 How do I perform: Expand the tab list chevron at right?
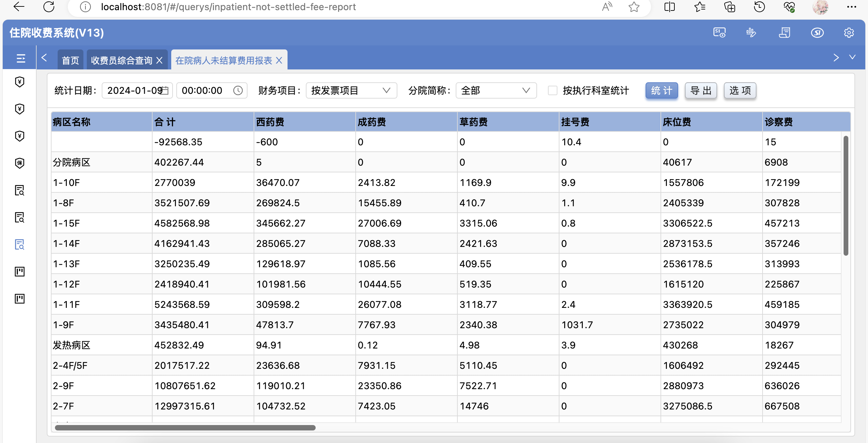point(852,57)
